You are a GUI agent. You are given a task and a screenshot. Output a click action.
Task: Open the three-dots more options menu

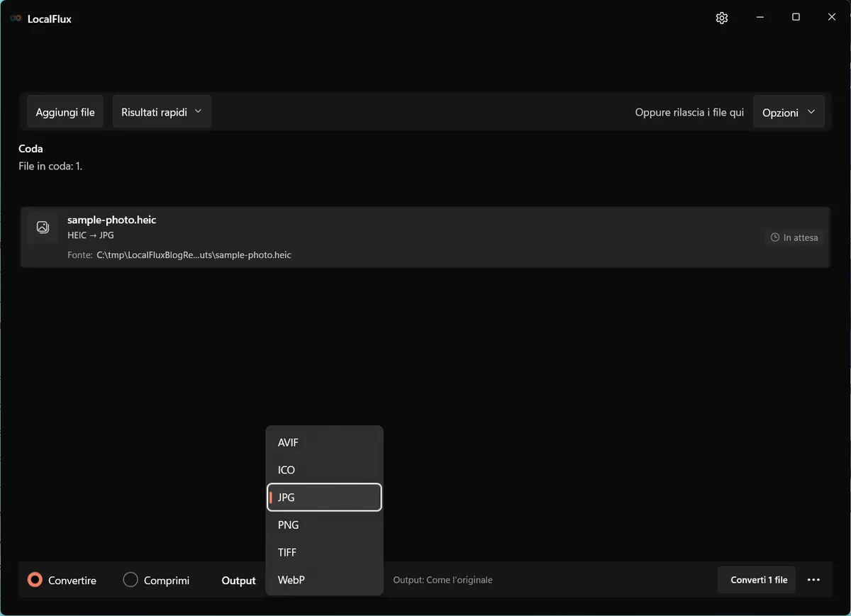(x=813, y=580)
